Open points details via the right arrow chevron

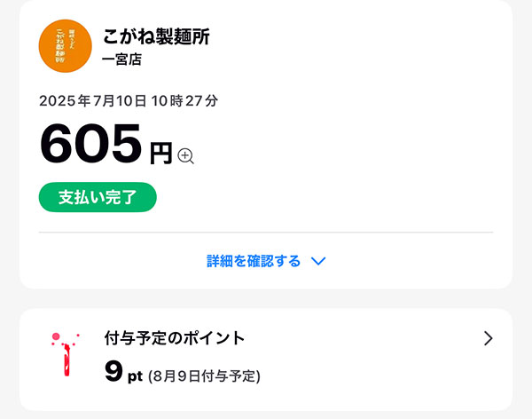[488, 338]
